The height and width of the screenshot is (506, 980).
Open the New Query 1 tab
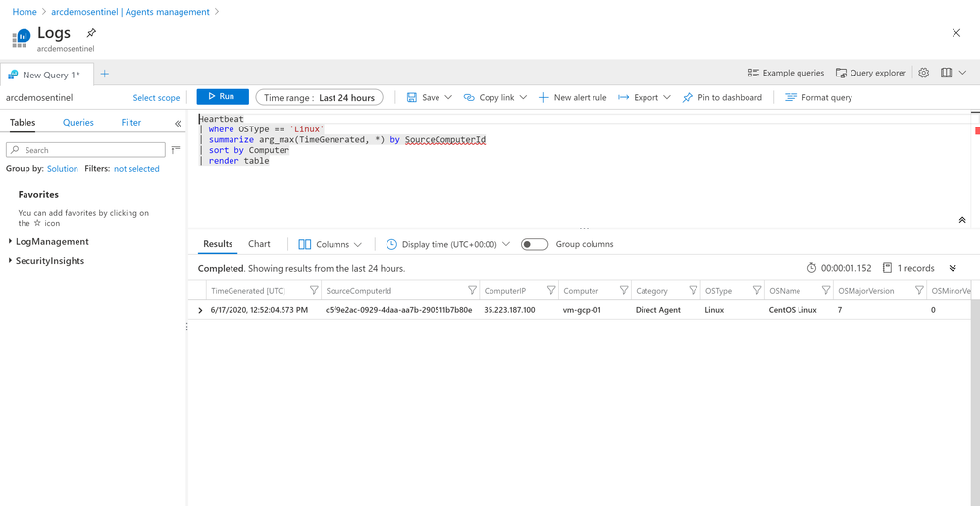tap(47, 75)
